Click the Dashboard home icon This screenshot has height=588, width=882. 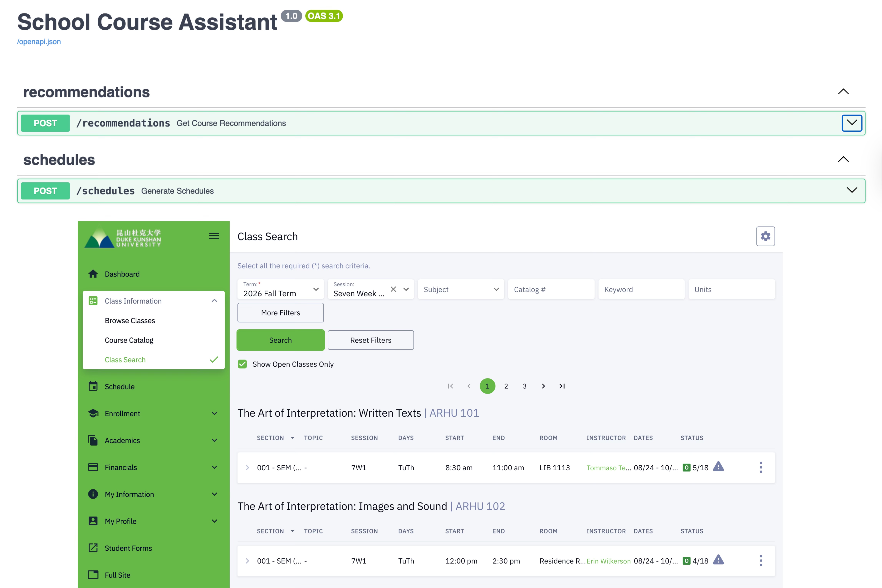[93, 274]
